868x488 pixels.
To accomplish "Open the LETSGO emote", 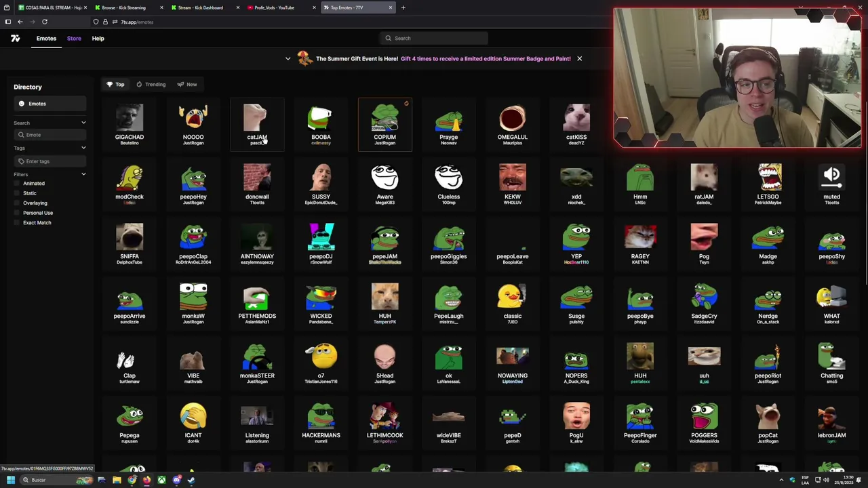I will point(768,184).
